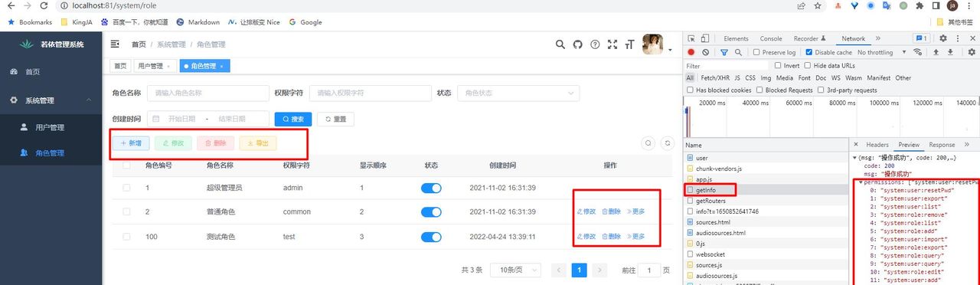Open the DevTools three-dot menu
Image resolution: width=980 pixels, height=285 pixels.
[x=958, y=38]
